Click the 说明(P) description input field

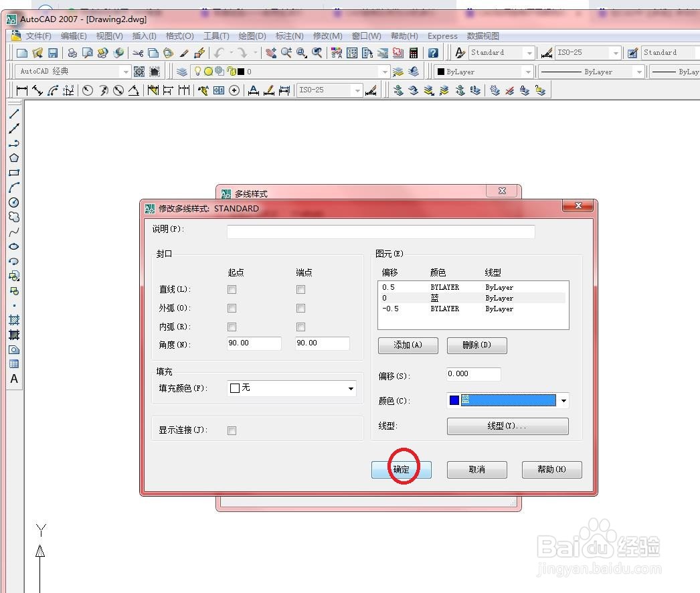click(380, 232)
